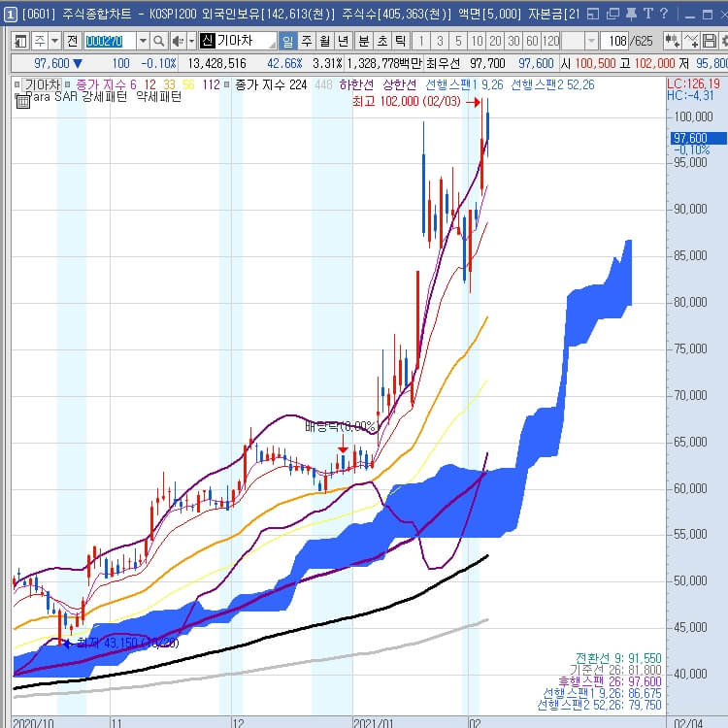
Task: Click the window number 1 badge
Action: (11, 15)
